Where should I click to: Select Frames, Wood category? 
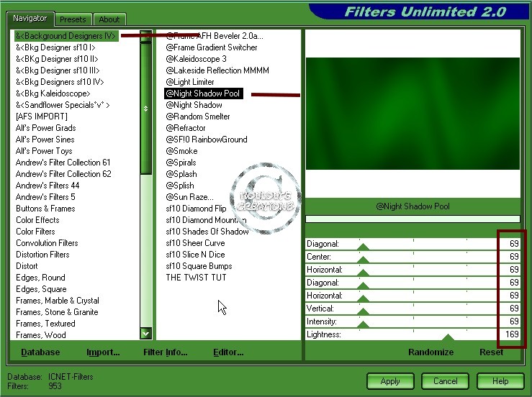click(41, 336)
